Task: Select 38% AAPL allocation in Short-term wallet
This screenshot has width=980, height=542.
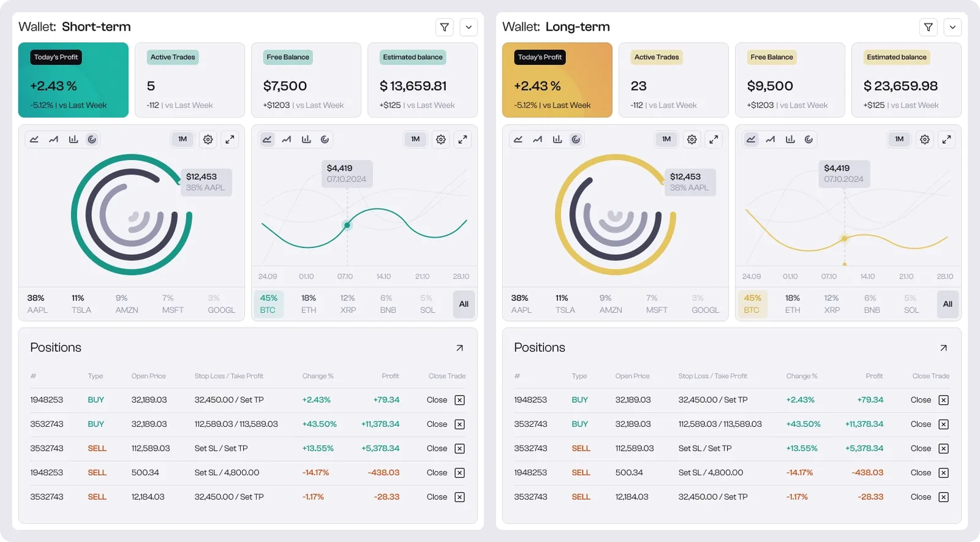Action: (37, 304)
